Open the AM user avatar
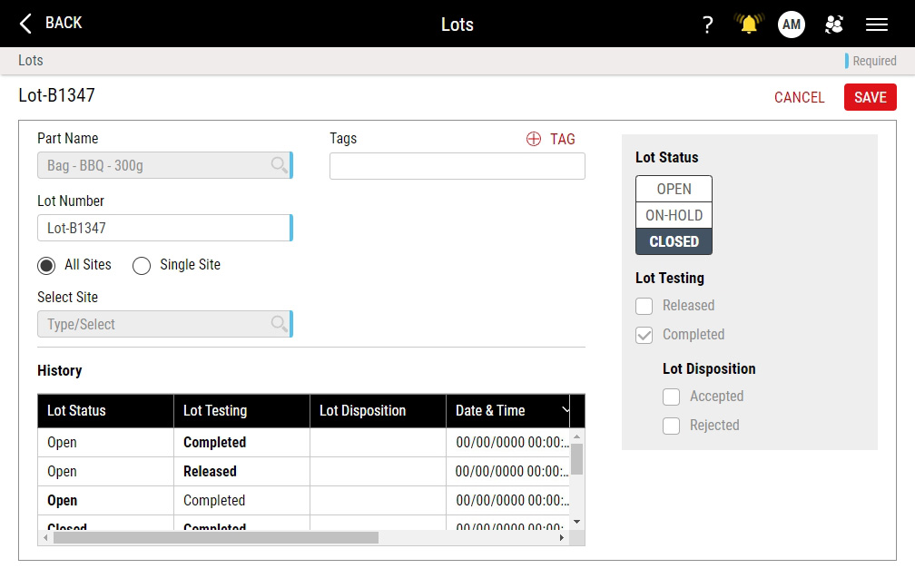Screen dimensions: 915x588 point(792,24)
